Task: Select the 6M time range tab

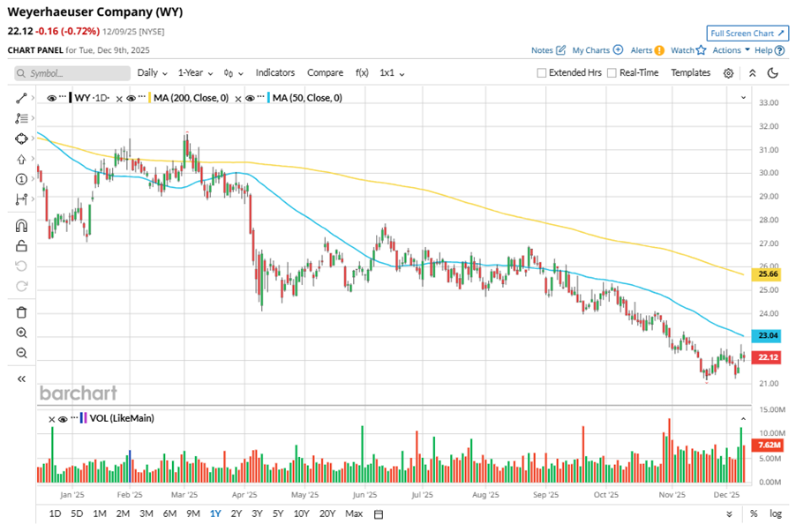Action: tap(169, 513)
